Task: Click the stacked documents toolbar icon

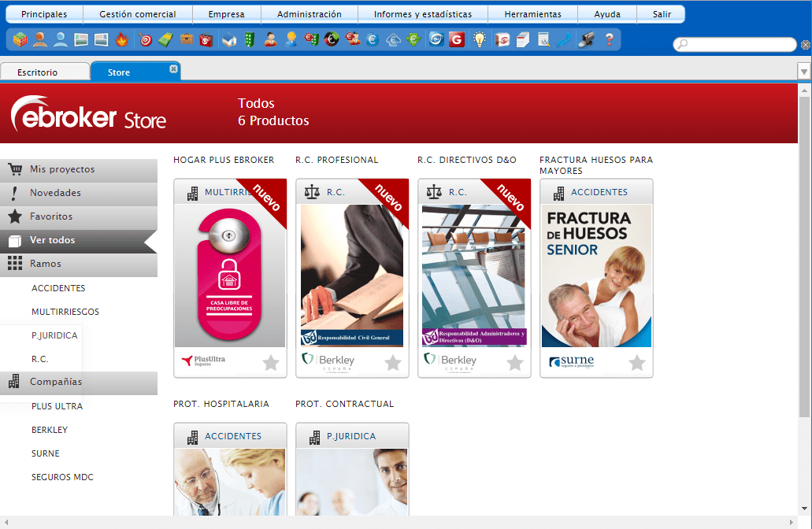Action: [523, 40]
